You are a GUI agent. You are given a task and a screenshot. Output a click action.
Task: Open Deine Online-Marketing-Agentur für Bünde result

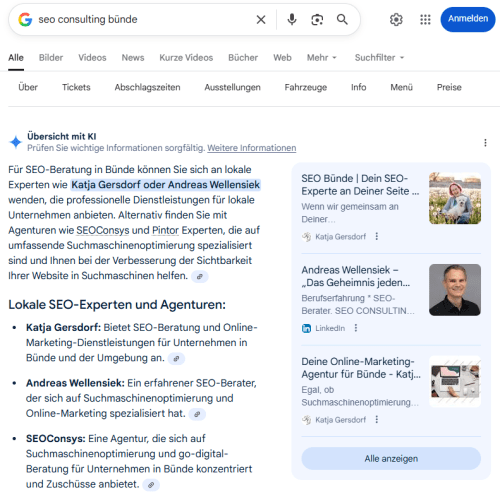(361, 368)
